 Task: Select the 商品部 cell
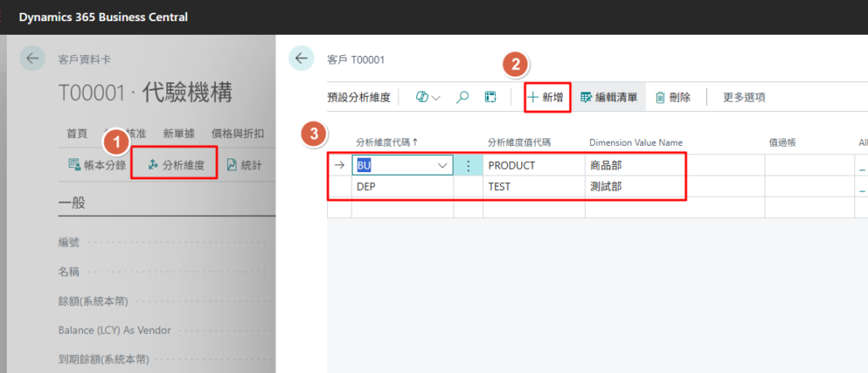pos(674,165)
